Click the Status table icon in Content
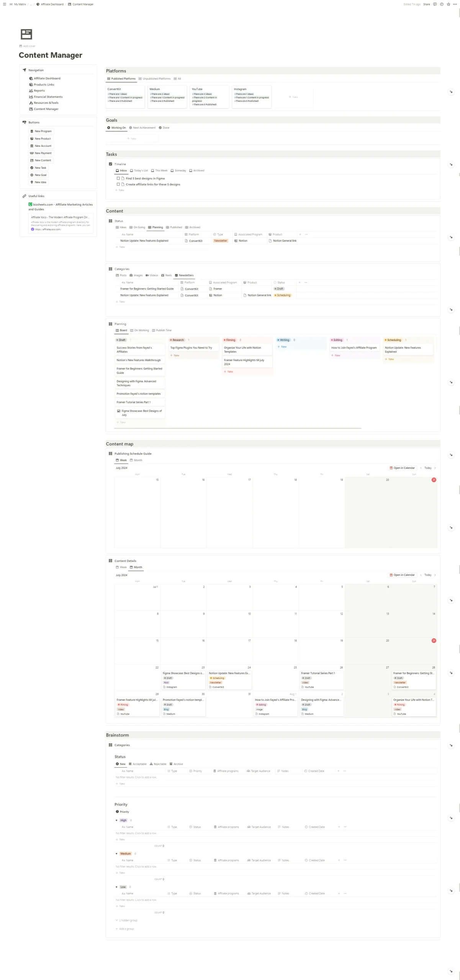Viewport: 460px width, 980px height. click(x=111, y=221)
